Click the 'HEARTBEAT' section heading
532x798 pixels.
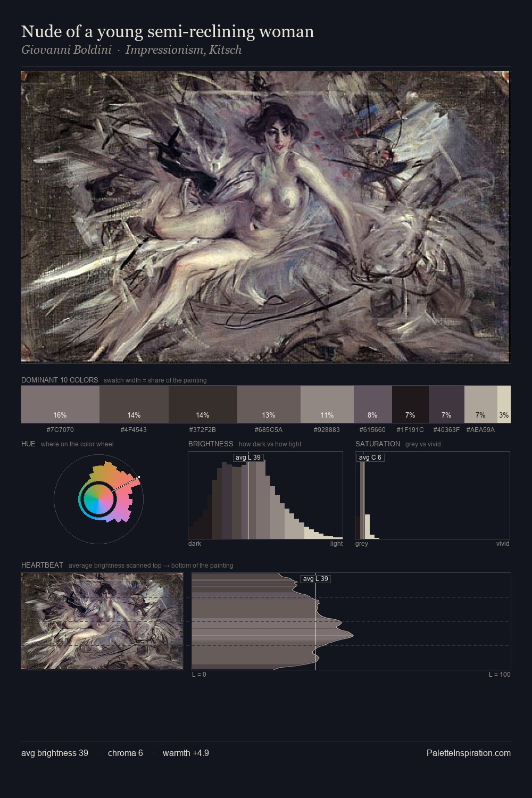42,565
